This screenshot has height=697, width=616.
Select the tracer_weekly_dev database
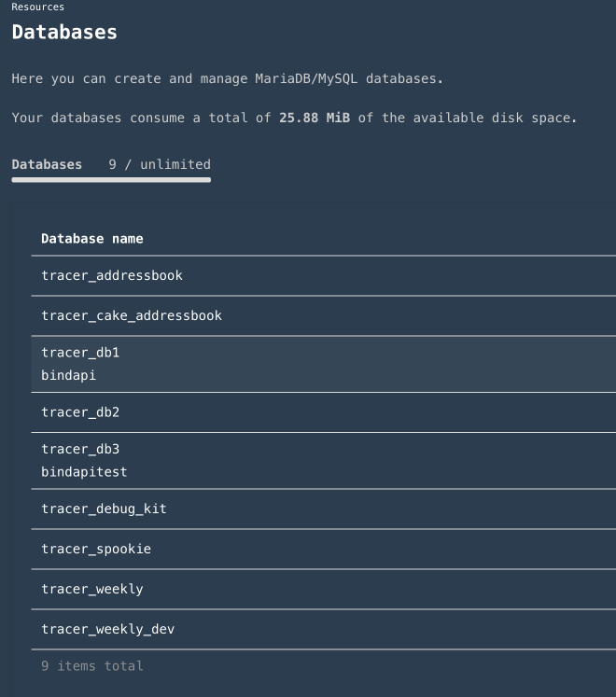coord(108,629)
